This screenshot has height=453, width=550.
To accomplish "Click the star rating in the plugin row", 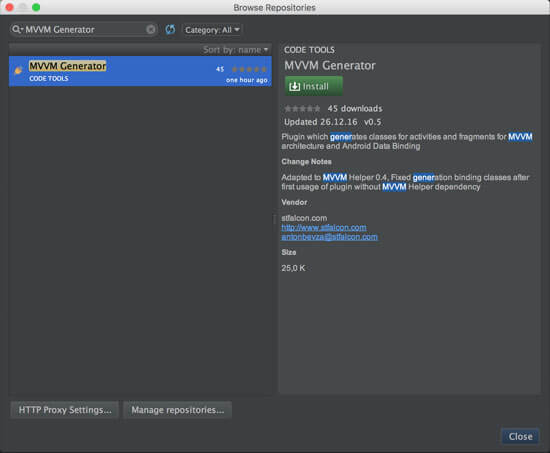I will (x=249, y=69).
